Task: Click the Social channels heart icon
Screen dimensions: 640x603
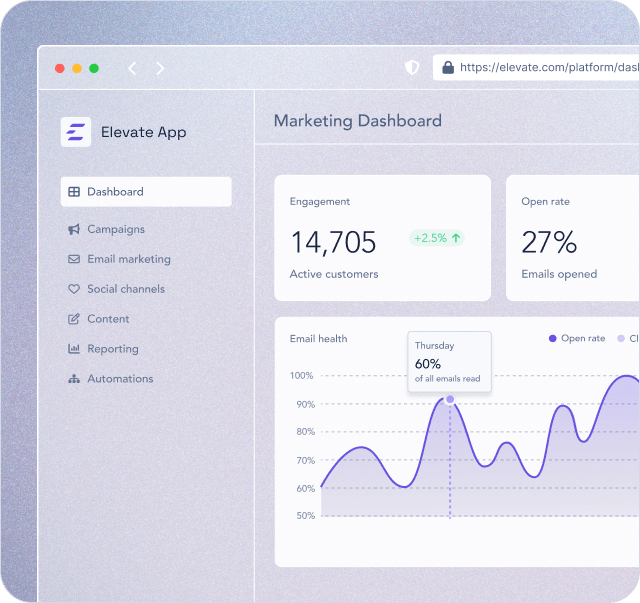Action: [74, 289]
